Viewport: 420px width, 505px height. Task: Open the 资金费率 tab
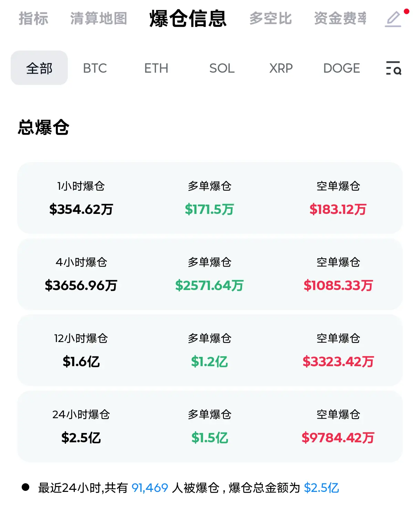click(340, 19)
